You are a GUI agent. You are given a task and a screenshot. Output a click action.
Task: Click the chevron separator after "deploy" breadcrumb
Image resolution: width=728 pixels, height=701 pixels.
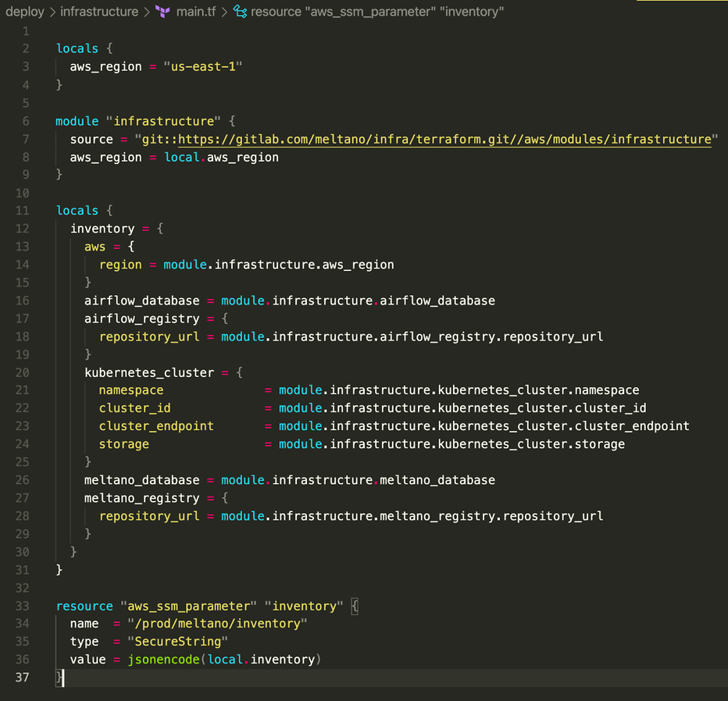tap(55, 12)
